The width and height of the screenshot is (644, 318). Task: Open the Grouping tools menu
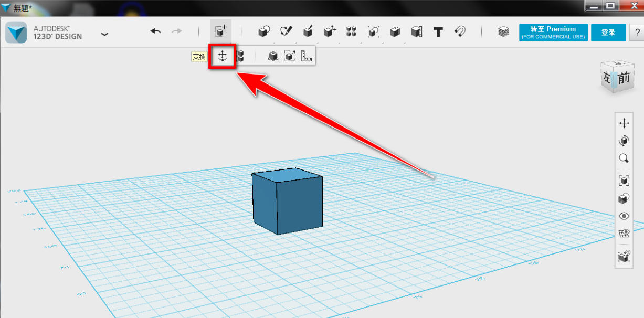(x=373, y=31)
